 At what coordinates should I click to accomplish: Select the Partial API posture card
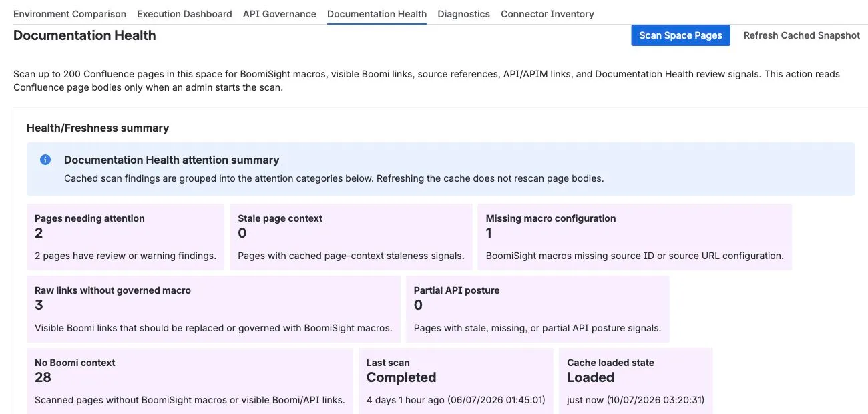[x=537, y=309]
